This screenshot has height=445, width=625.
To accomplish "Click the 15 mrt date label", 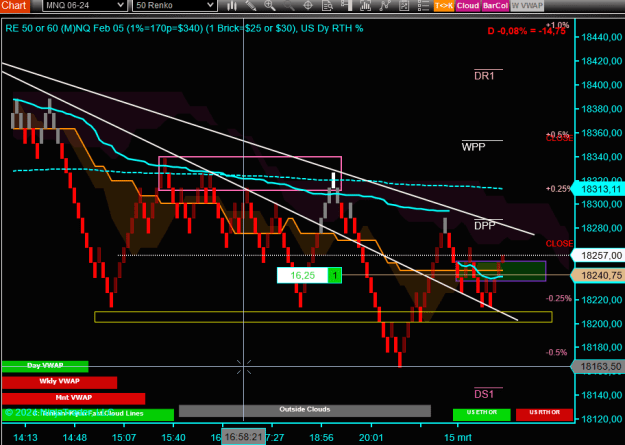I will pos(457,437).
